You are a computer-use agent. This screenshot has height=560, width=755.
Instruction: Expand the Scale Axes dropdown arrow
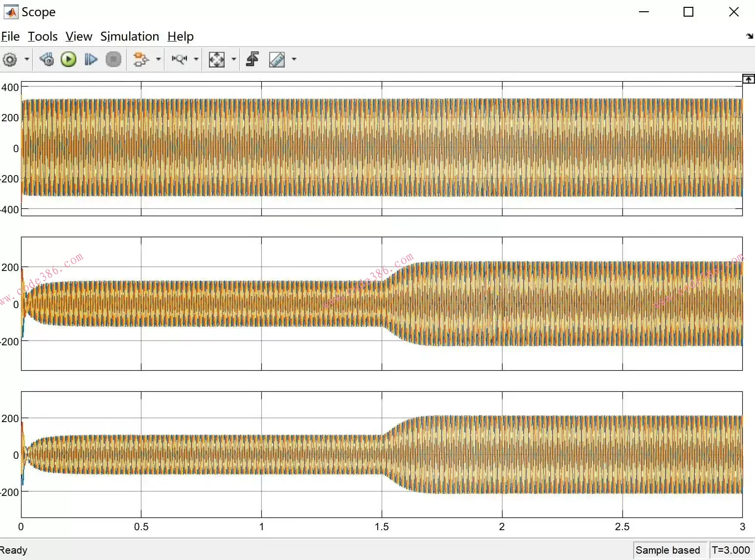234,60
